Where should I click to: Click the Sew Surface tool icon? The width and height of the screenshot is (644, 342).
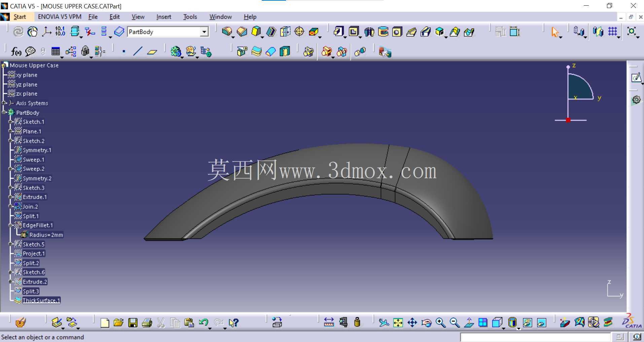click(285, 51)
